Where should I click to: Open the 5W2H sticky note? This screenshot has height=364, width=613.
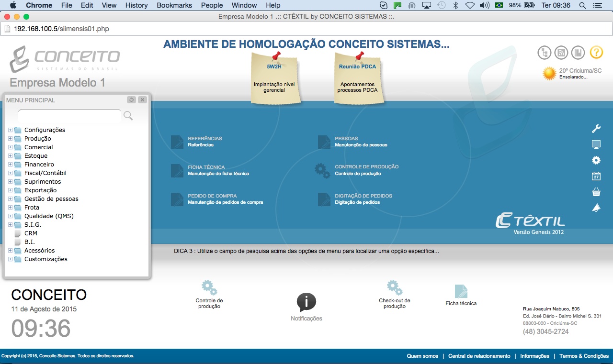[x=274, y=77]
